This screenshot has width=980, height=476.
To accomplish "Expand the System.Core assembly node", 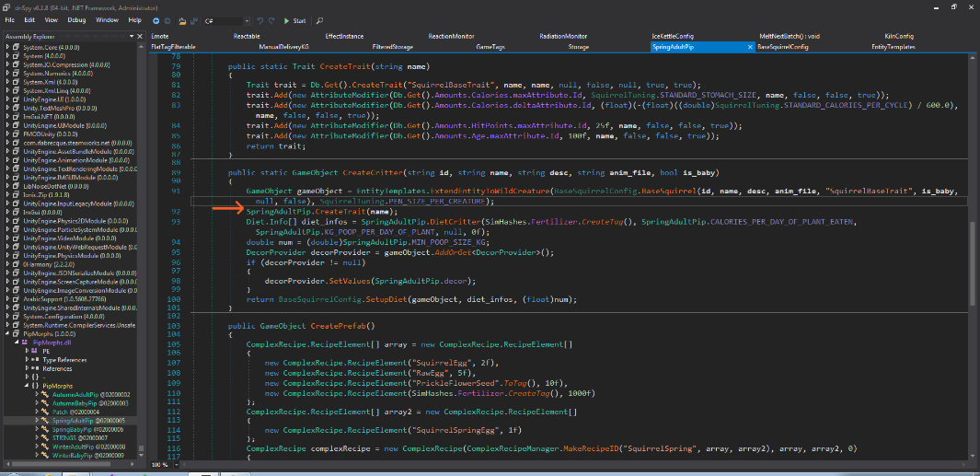I will (7, 45).
